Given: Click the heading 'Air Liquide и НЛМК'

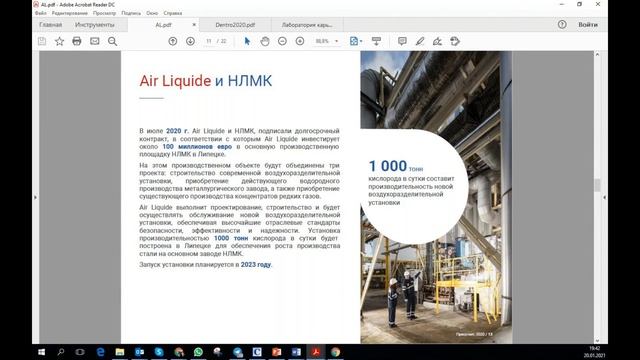Looking at the screenshot, I should point(206,81).
